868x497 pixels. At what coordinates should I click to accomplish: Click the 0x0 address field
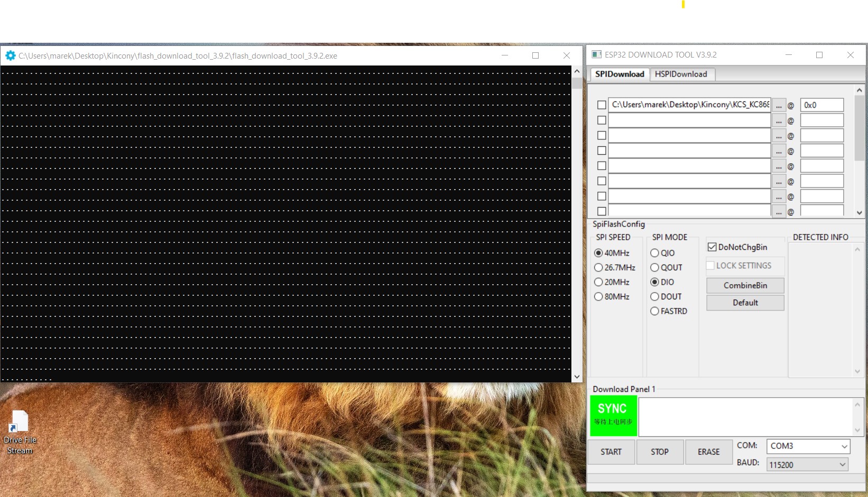pyautogui.click(x=821, y=105)
